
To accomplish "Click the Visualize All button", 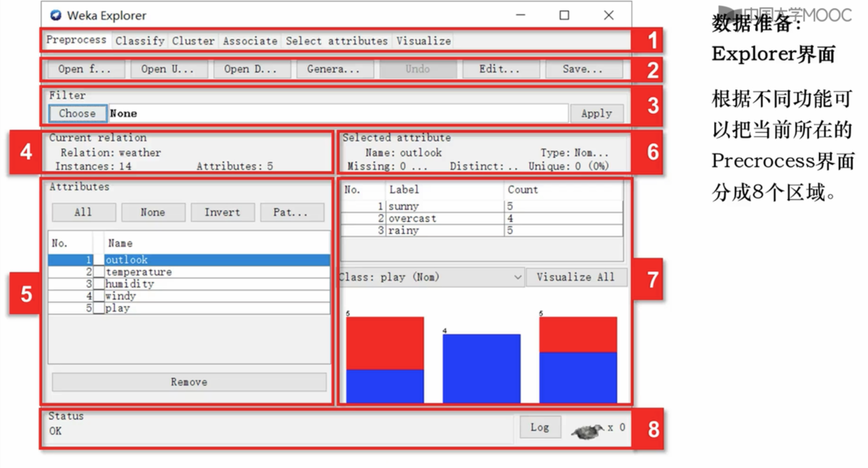I will (x=576, y=277).
